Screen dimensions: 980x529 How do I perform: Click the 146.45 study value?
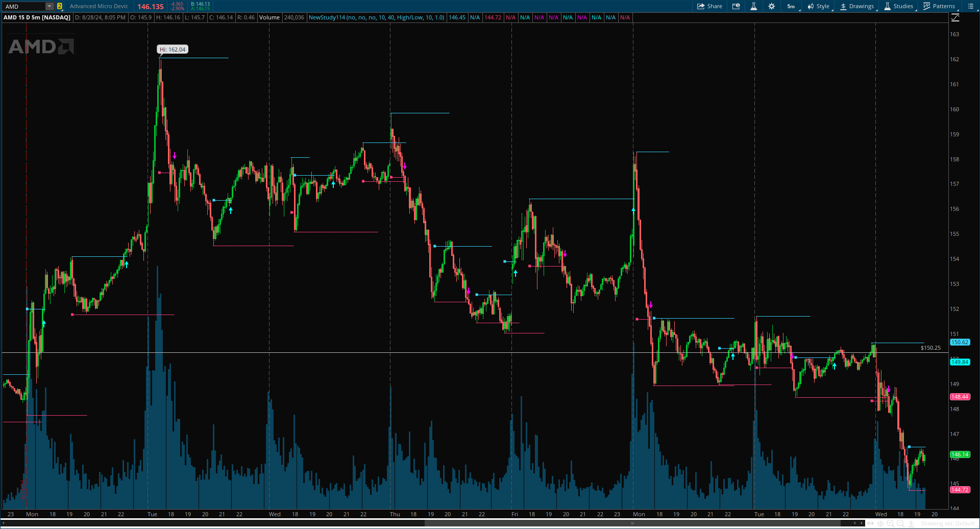(x=457, y=17)
